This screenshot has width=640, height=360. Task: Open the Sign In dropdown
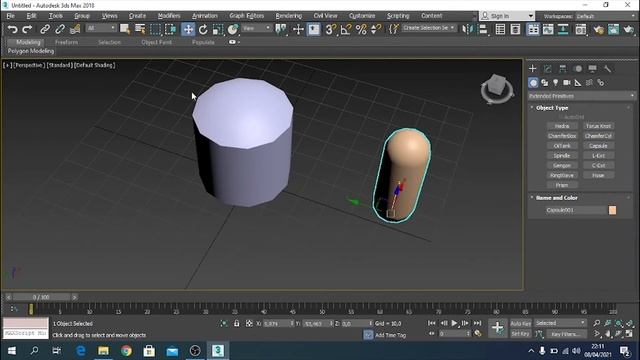[507, 16]
